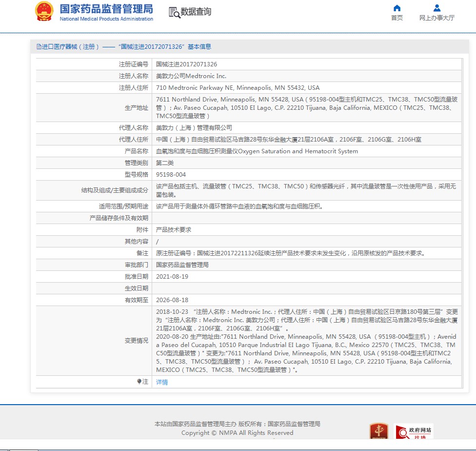Image resolution: width=476 pixels, height=451 pixels.
Task: Click the 代理人住所 label
Action: (133, 140)
